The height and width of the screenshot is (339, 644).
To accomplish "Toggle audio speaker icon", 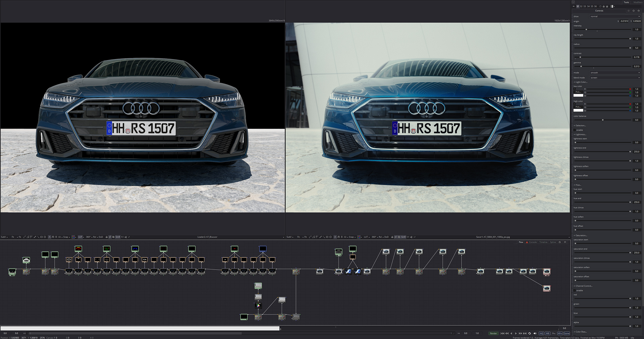I will coord(535,333).
